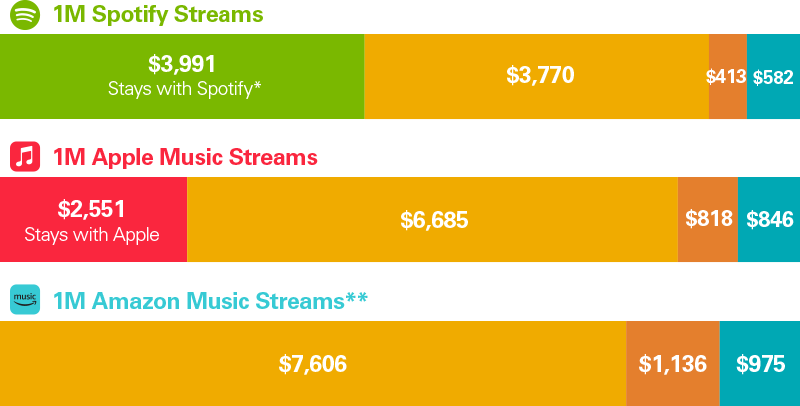
Task: Choose the teal $975 Amazon Music segment
Action: 760,364
